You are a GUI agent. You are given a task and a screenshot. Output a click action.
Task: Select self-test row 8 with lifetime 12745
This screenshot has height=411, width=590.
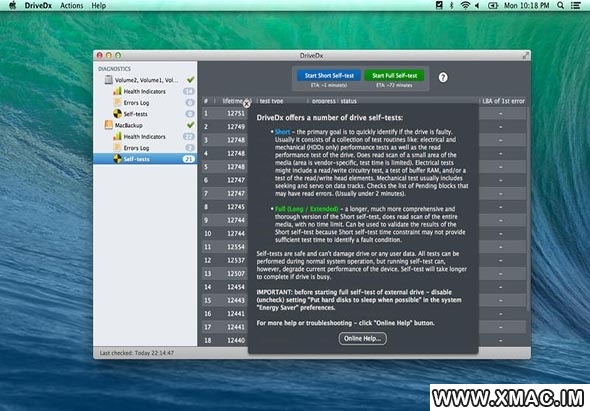[364, 207]
